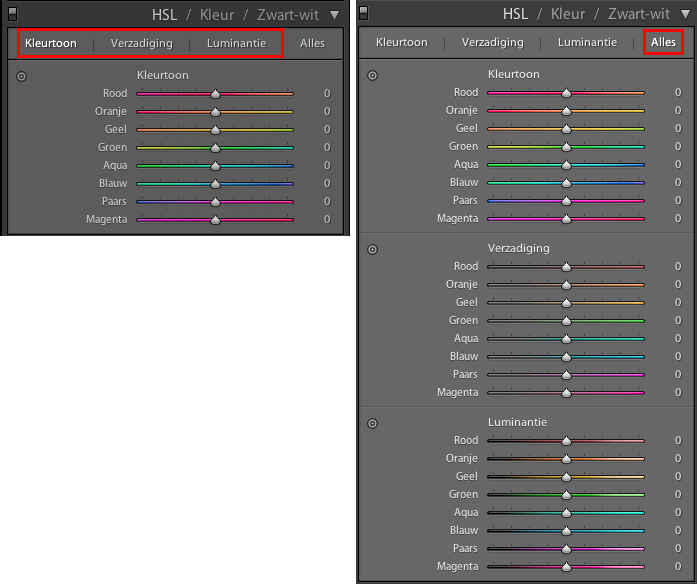Click left panel Groen value field
This screenshot has height=584, width=697.
(327, 147)
